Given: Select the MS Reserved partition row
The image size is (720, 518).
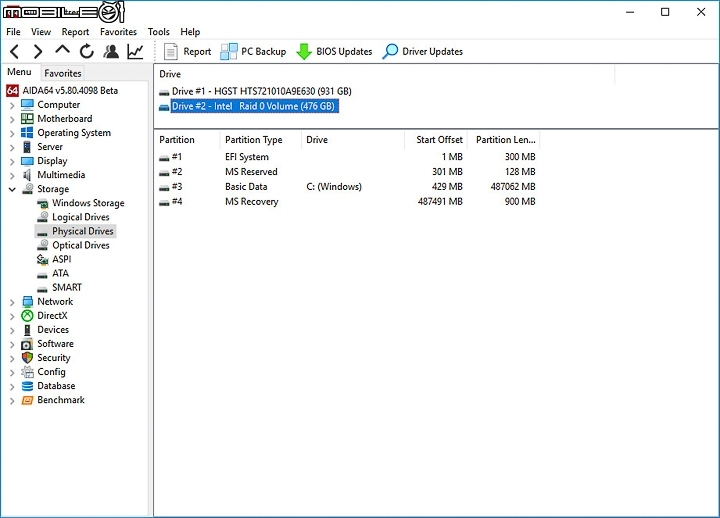Looking at the screenshot, I should click(x=347, y=172).
